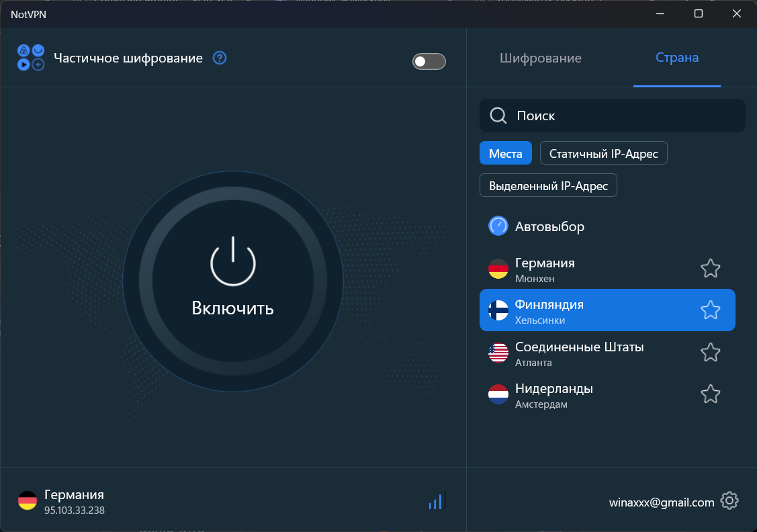Open the help tooltip next to Частичное шифрование
The image size is (757, 532).
[x=219, y=58]
